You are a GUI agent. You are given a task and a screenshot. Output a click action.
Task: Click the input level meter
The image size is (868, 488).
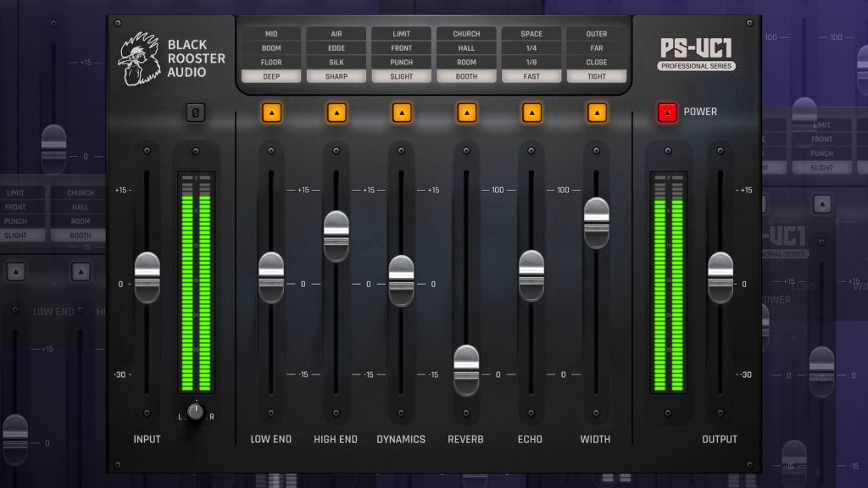click(196, 282)
